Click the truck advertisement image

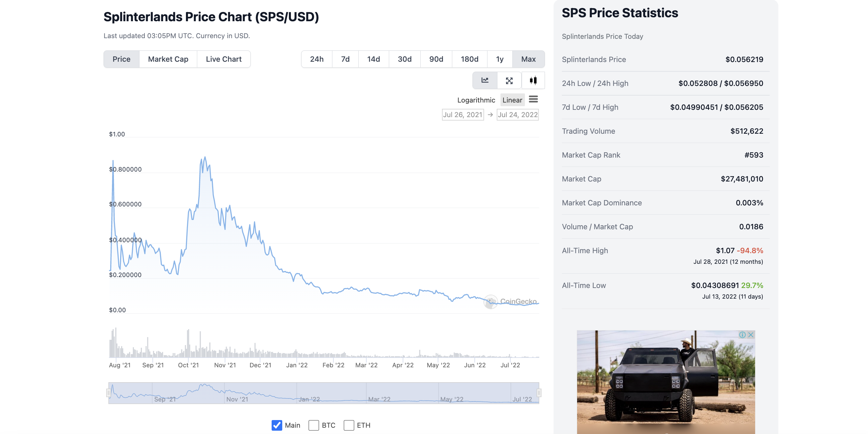point(665,382)
